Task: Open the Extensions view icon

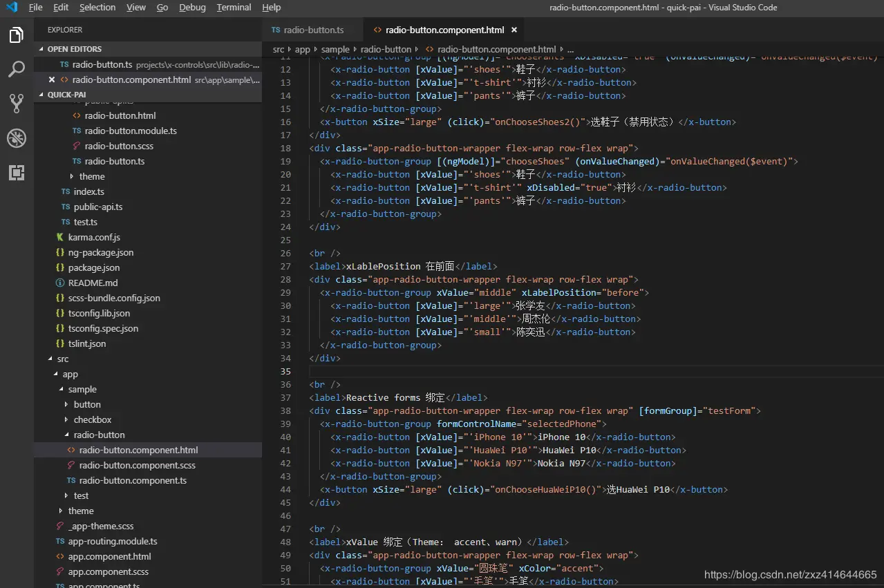Action: coord(17,173)
